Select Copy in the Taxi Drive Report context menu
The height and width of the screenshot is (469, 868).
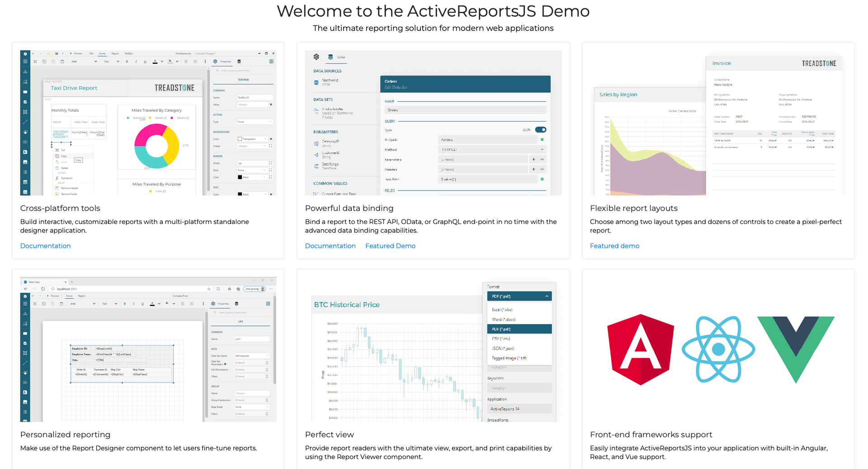(x=64, y=156)
